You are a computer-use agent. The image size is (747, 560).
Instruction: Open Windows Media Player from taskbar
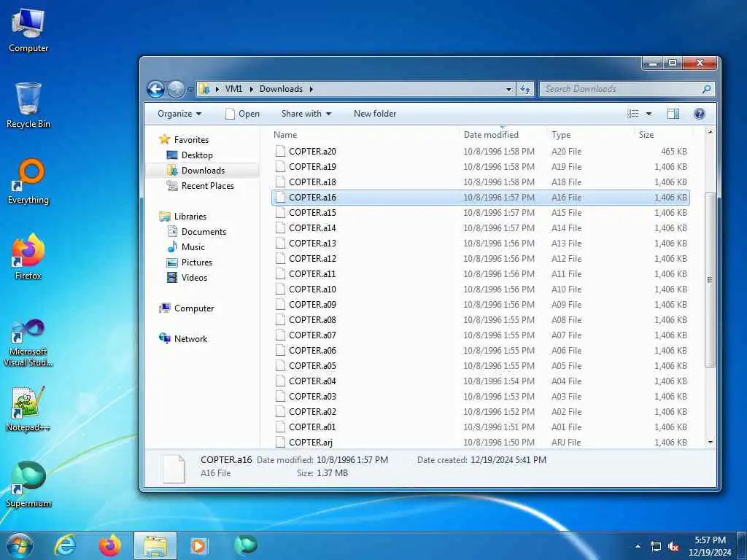(x=198, y=545)
